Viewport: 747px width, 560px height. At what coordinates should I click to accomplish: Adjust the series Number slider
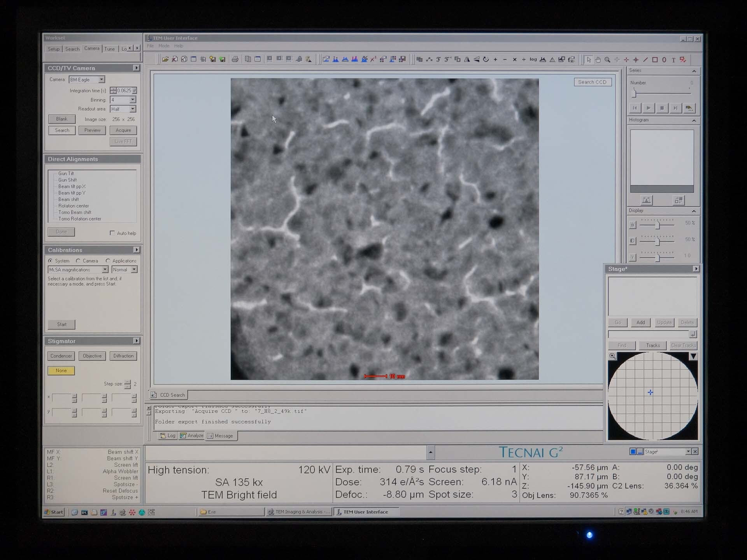(634, 93)
